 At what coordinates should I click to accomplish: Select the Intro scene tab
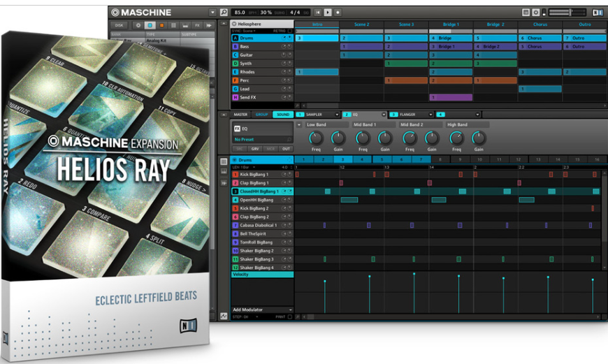(x=317, y=24)
